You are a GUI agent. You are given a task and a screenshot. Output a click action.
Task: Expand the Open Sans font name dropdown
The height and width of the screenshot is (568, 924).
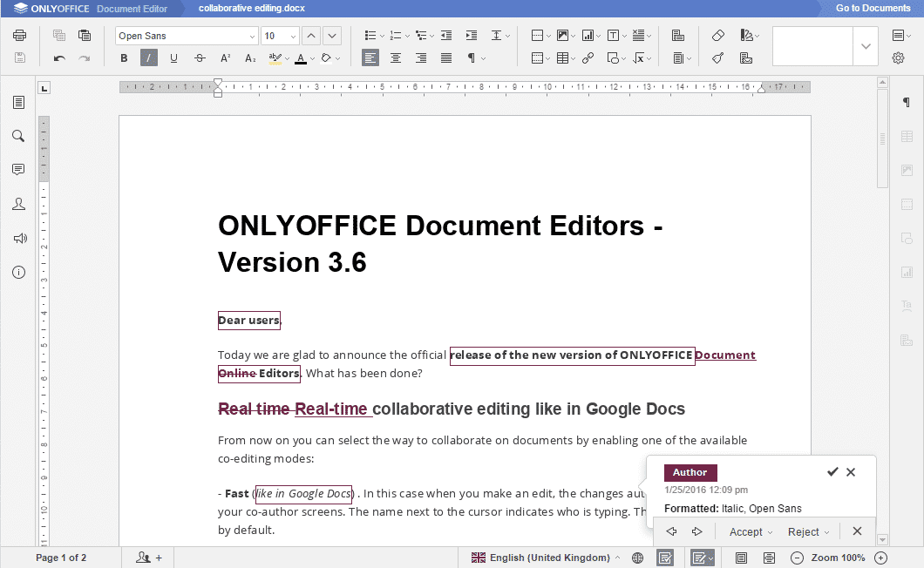251,36
